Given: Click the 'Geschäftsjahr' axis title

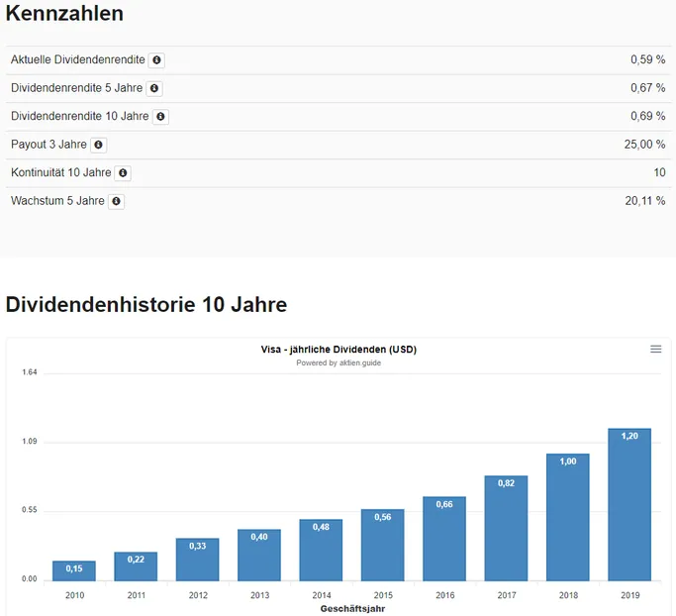Looking at the screenshot, I should (x=352, y=609).
